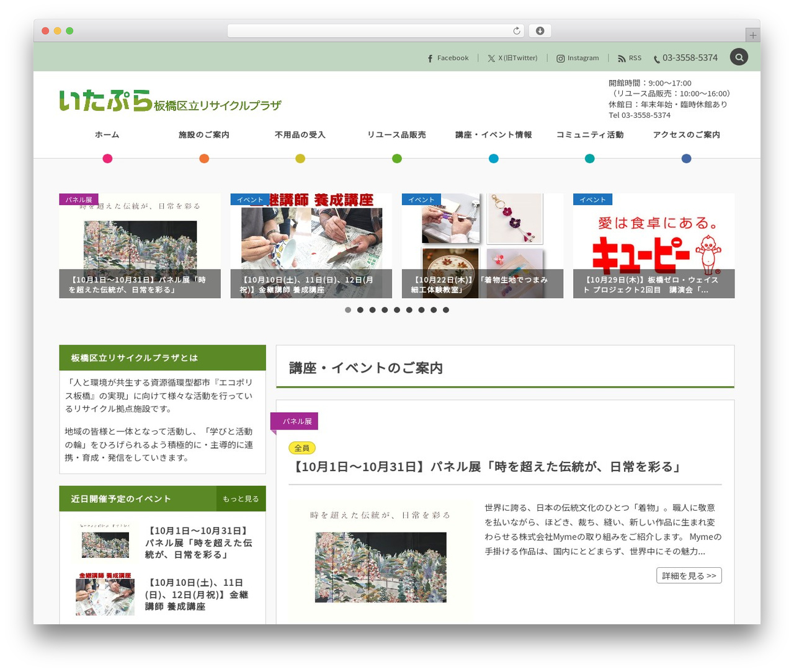Viewport: 794px width, 672px height.
Task: Open the 着物生地でつまみ細工体験教室 slide
Action: [483, 245]
